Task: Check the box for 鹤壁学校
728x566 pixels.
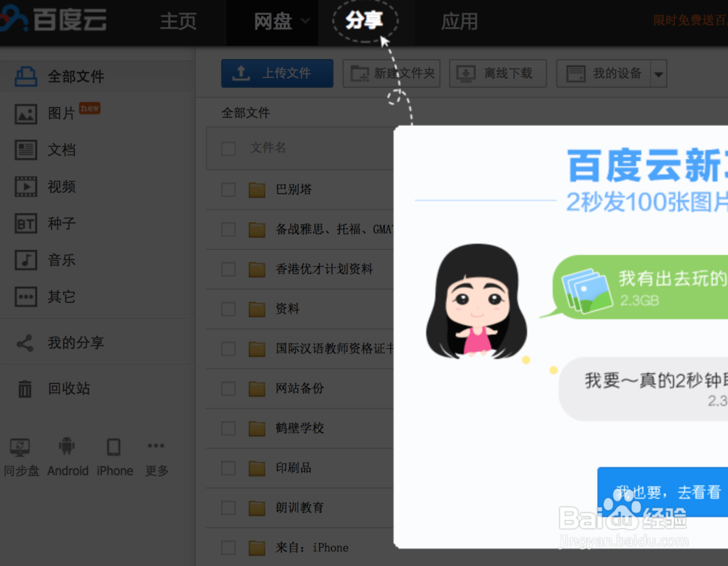Action: click(x=229, y=428)
